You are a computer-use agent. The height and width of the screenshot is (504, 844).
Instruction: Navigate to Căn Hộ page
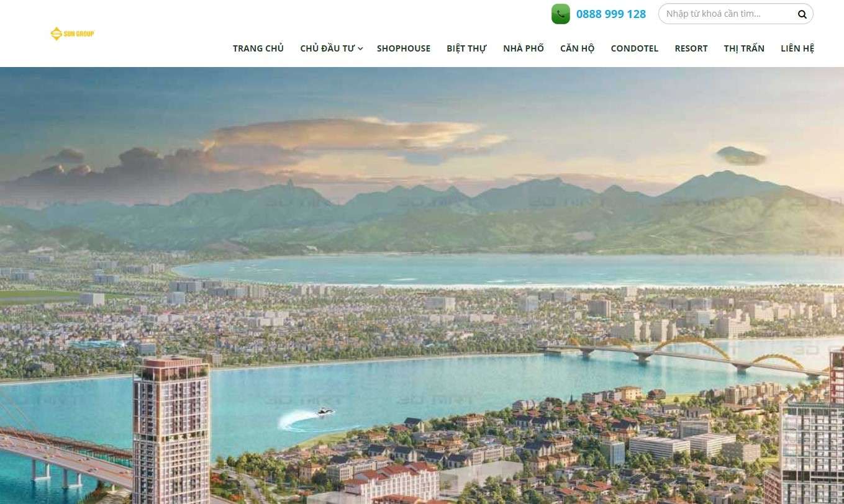click(x=578, y=48)
